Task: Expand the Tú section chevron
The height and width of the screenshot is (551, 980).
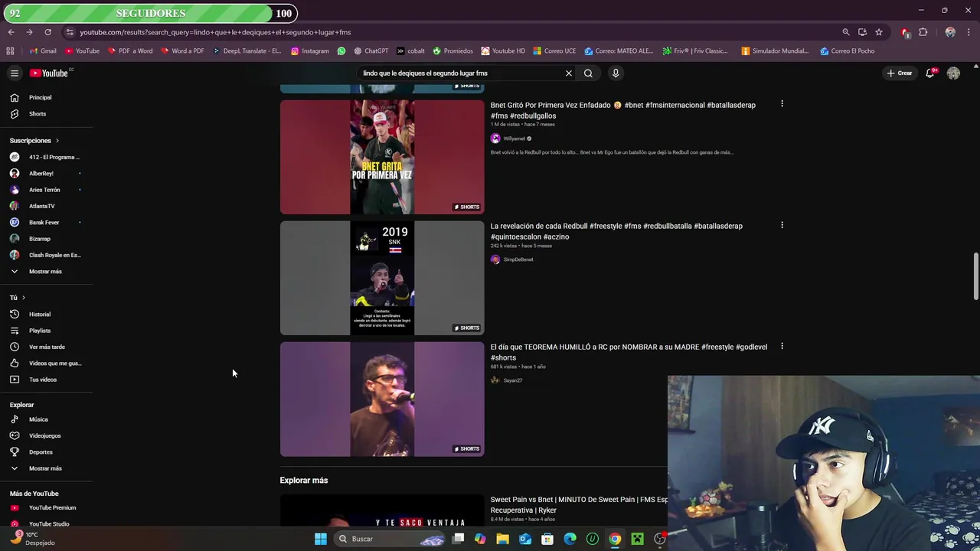Action: pos(24,298)
